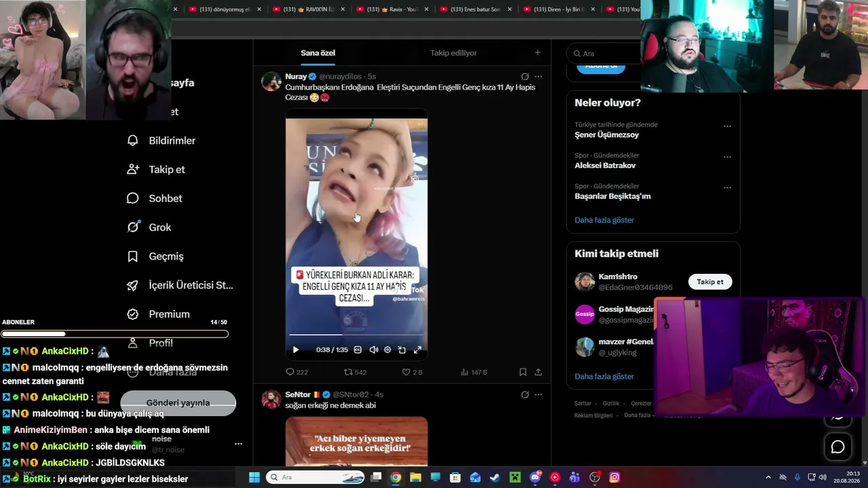Open SeNtor's profile avatar
Screen dimensions: 868x488
(x=271, y=399)
